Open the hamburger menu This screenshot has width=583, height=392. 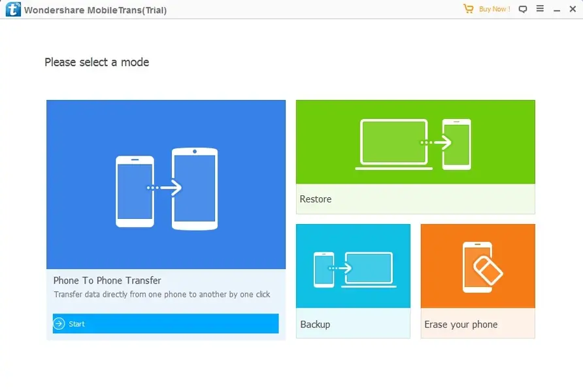click(x=541, y=9)
